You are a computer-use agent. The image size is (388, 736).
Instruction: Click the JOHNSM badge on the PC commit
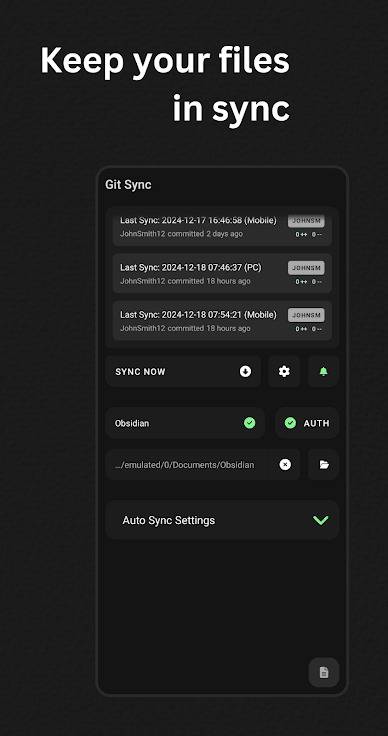[306, 268]
